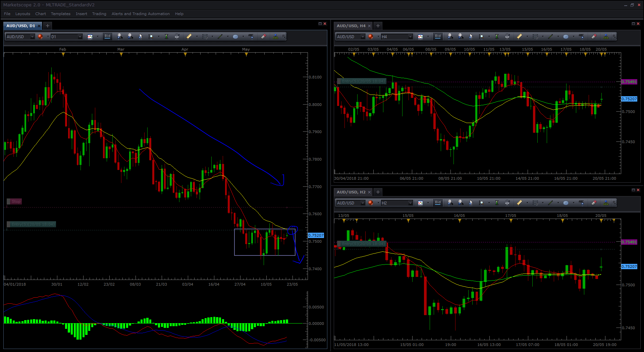644x352 pixels.
Task: Select the eraser tool in D1 toolbar
Action: (264, 37)
